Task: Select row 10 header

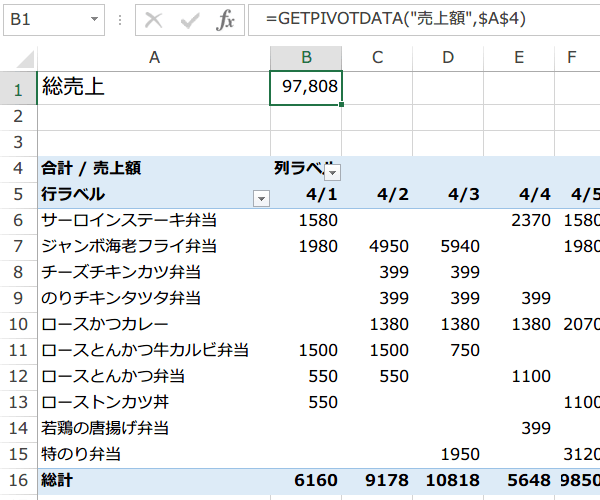Action: pos(18,325)
